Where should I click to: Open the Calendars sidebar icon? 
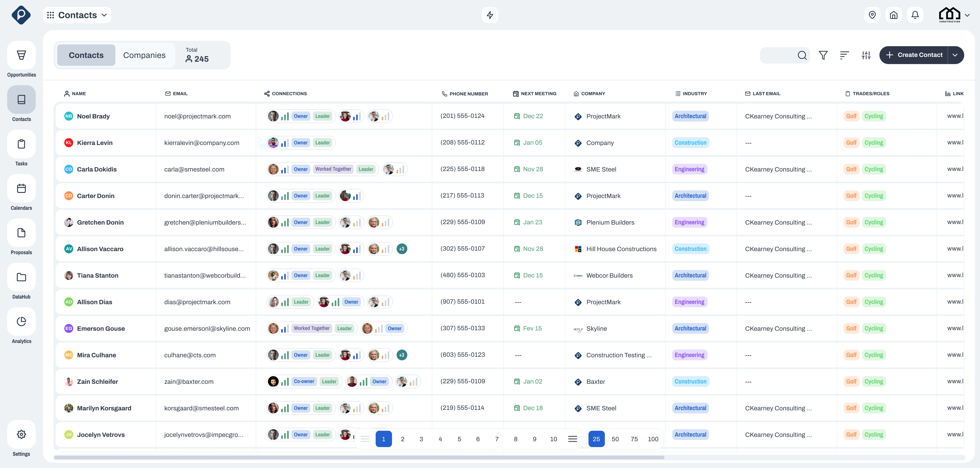point(21,188)
